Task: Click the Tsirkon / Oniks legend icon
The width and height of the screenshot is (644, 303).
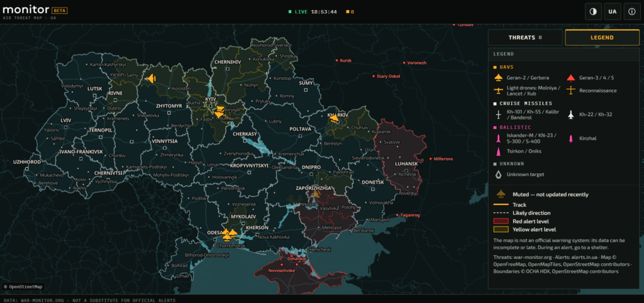Action: coord(499,151)
